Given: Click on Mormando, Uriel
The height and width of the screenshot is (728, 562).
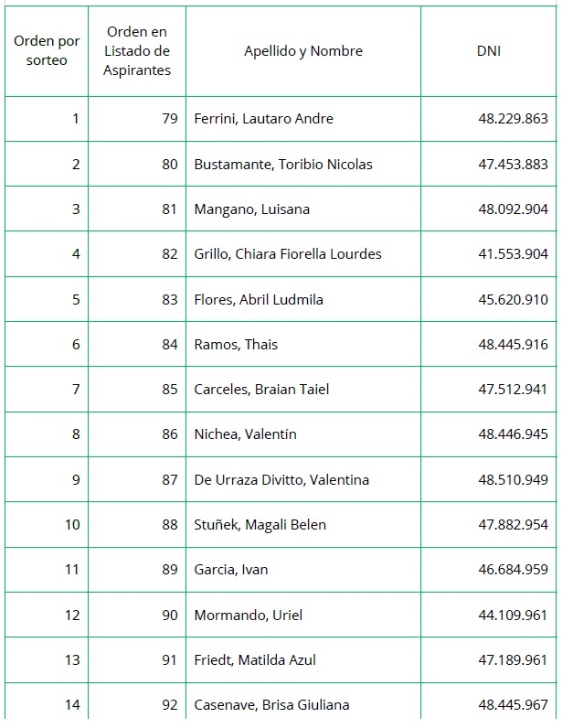Looking at the screenshot, I should [x=248, y=615].
